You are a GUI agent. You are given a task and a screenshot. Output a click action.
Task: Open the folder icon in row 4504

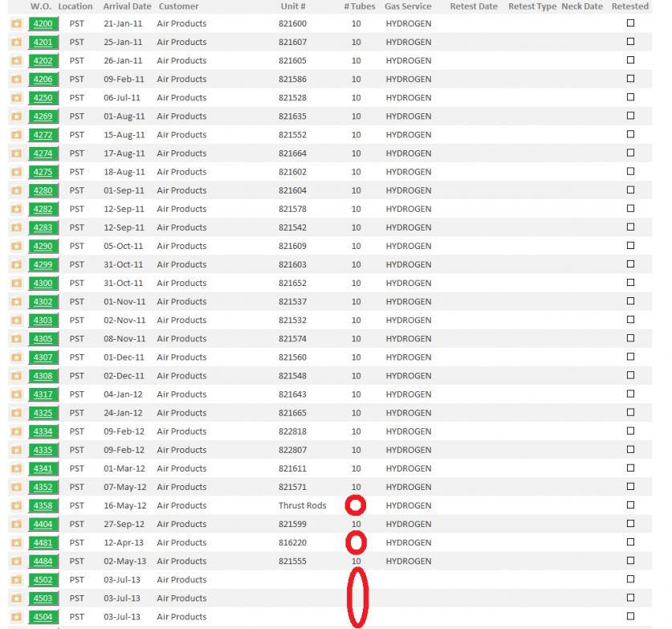(x=17, y=617)
